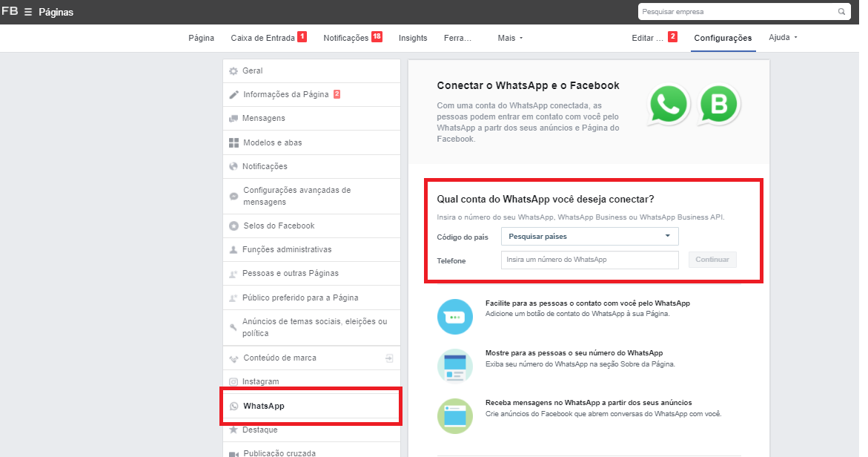Click the pencil icon for Informações da Página
Image resolution: width=868 pixels, height=457 pixels.
[x=233, y=95]
